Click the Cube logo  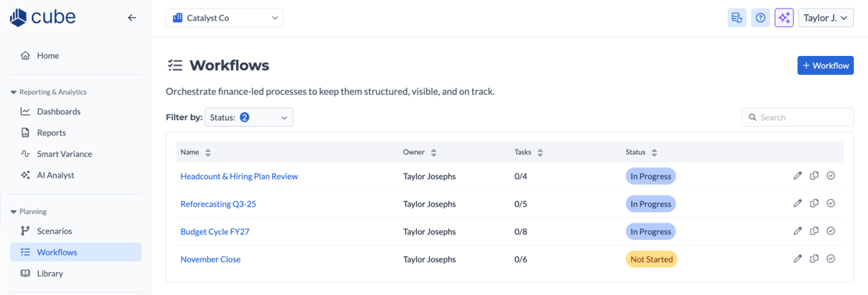43,17
